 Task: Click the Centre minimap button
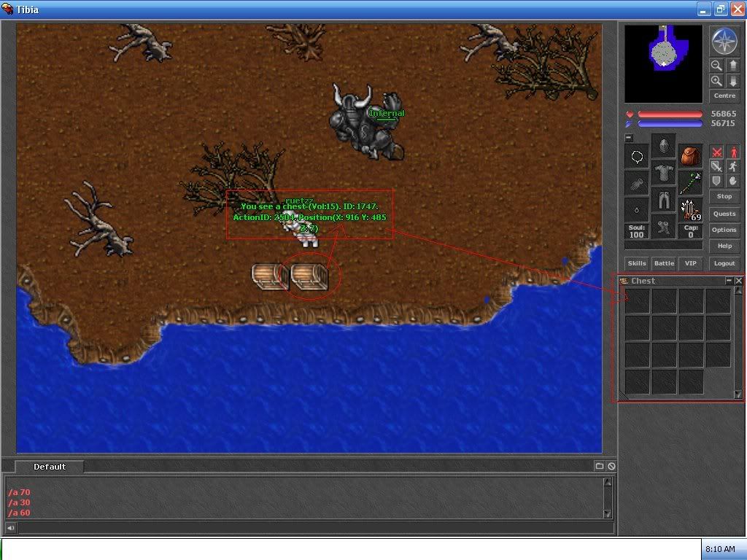coord(724,96)
